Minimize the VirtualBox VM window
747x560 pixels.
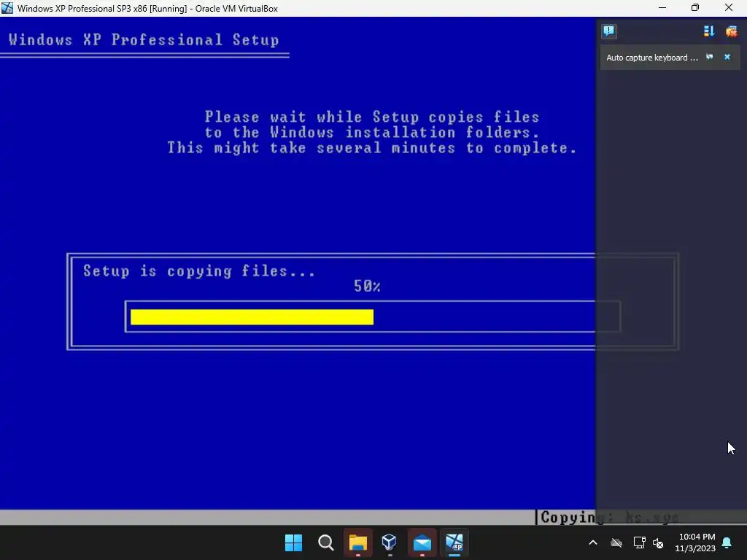[x=662, y=8]
